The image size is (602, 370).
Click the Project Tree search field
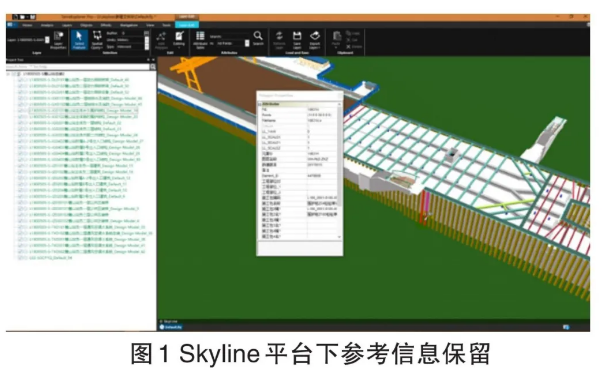[x=78, y=67]
